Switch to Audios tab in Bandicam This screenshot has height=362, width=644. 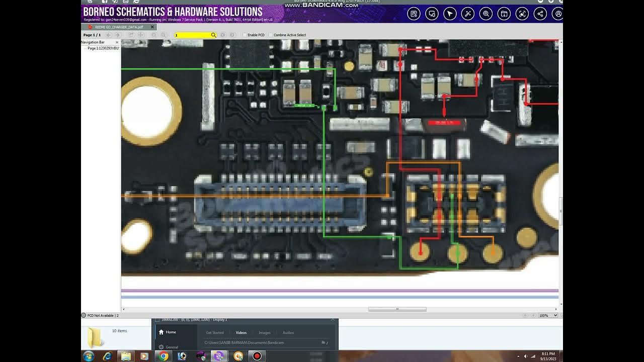click(288, 332)
